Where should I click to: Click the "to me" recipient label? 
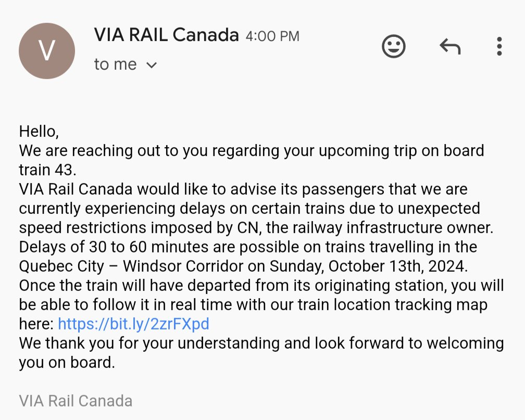115,65
